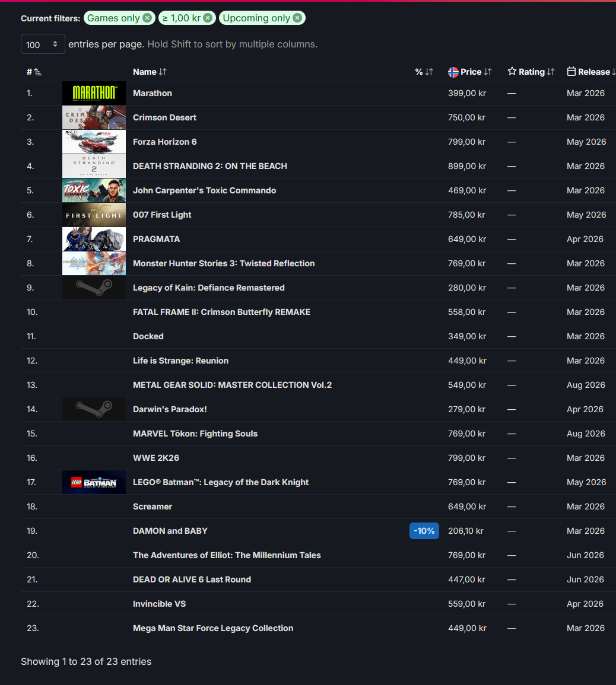Sort table by Name column
616x685 pixels.
pos(150,72)
